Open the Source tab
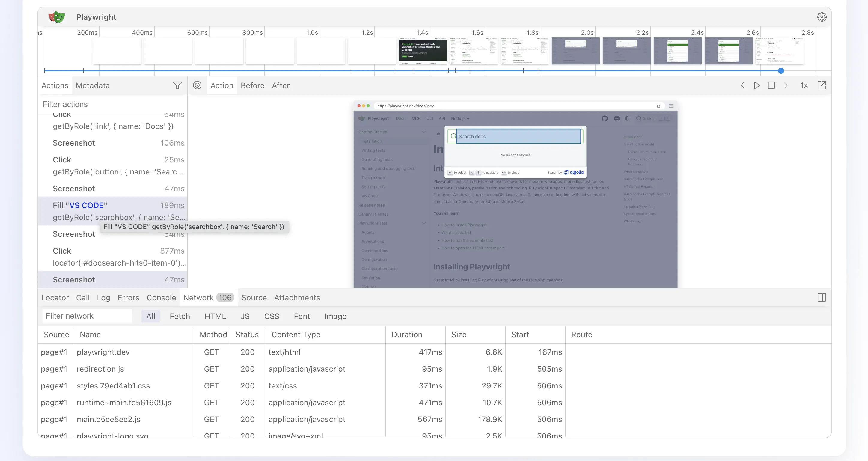Image resolution: width=868 pixels, height=461 pixels. coord(254,298)
